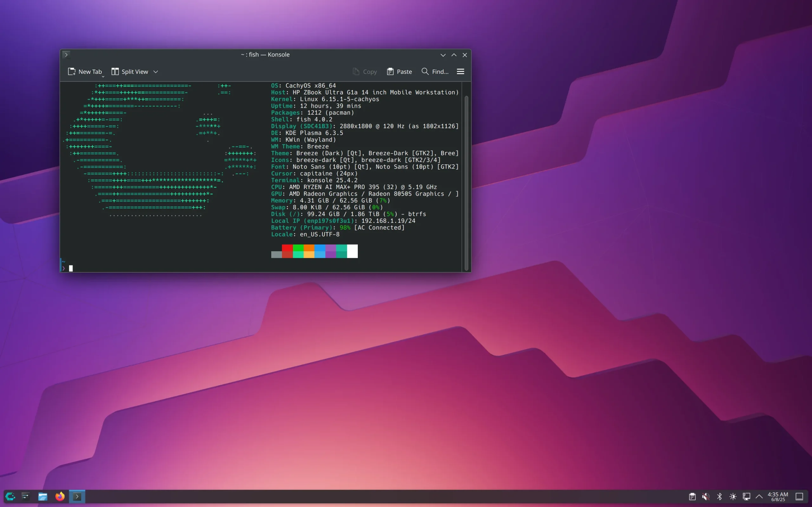Expand the hidden system tray icons
812x507 pixels.
point(759,497)
